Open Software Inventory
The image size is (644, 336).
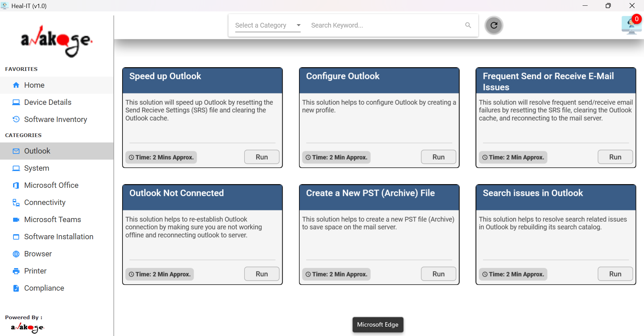pos(57,119)
